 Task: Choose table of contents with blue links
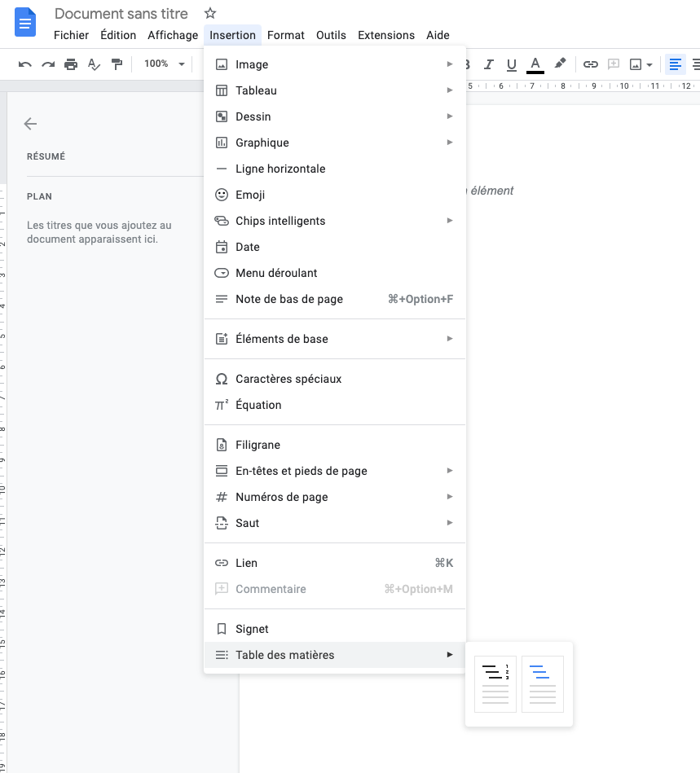pos(543,684)
